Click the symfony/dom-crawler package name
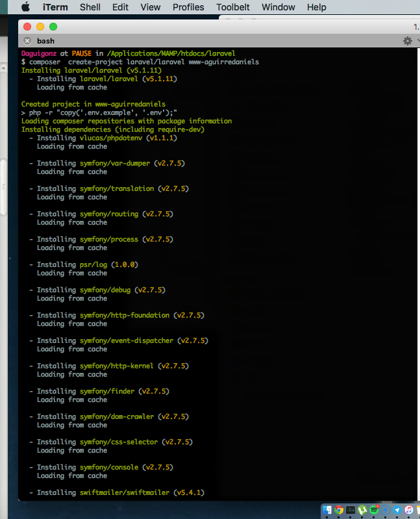This screenshot has height=519, width=420. (117, 416)
